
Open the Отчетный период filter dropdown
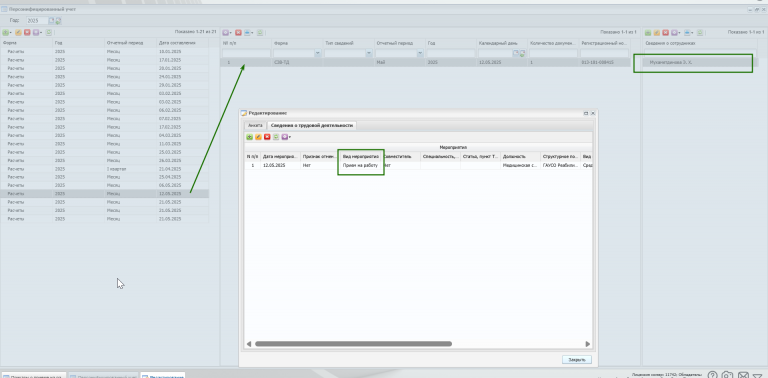420,53
